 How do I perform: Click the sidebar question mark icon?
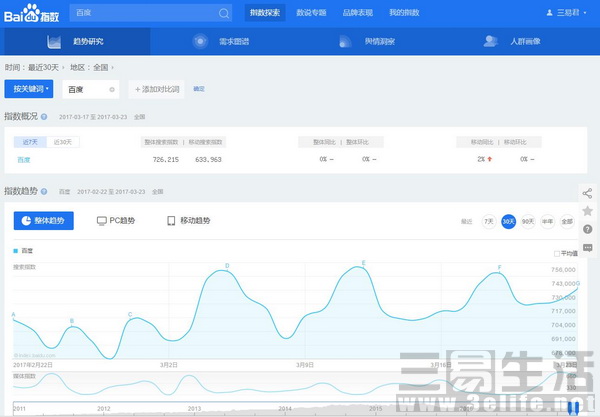pyautogui.click(x=587, y=229)
